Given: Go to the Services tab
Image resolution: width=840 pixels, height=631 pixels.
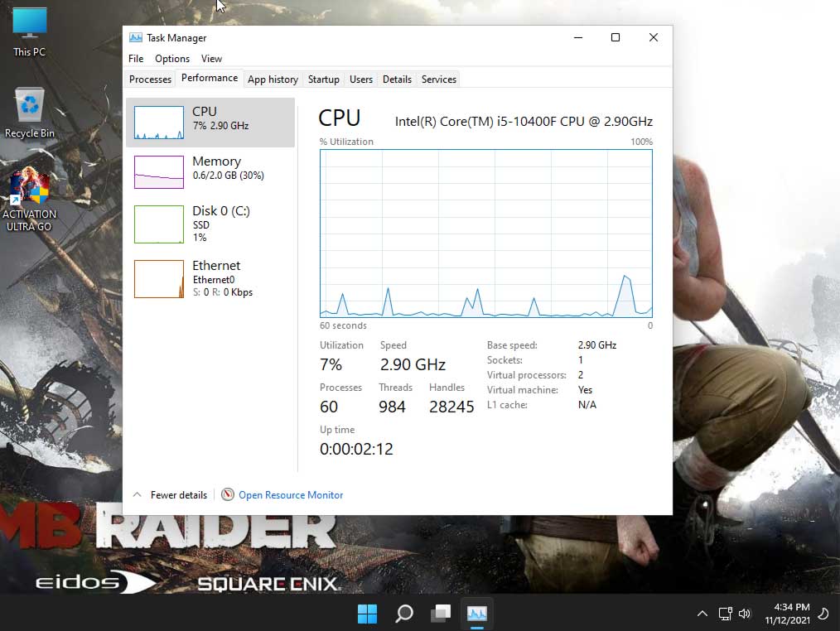Looking at the screenshot, I should coord(439,79).
